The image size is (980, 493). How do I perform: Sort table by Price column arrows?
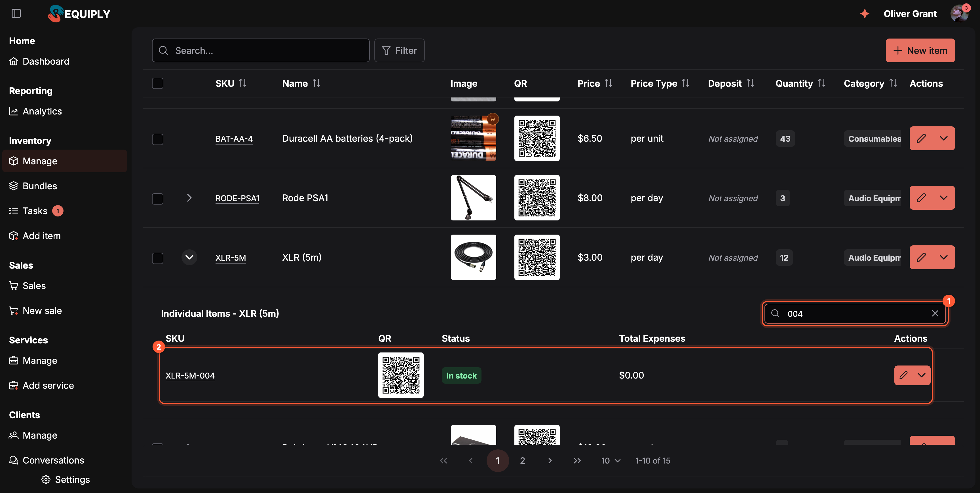609,83
